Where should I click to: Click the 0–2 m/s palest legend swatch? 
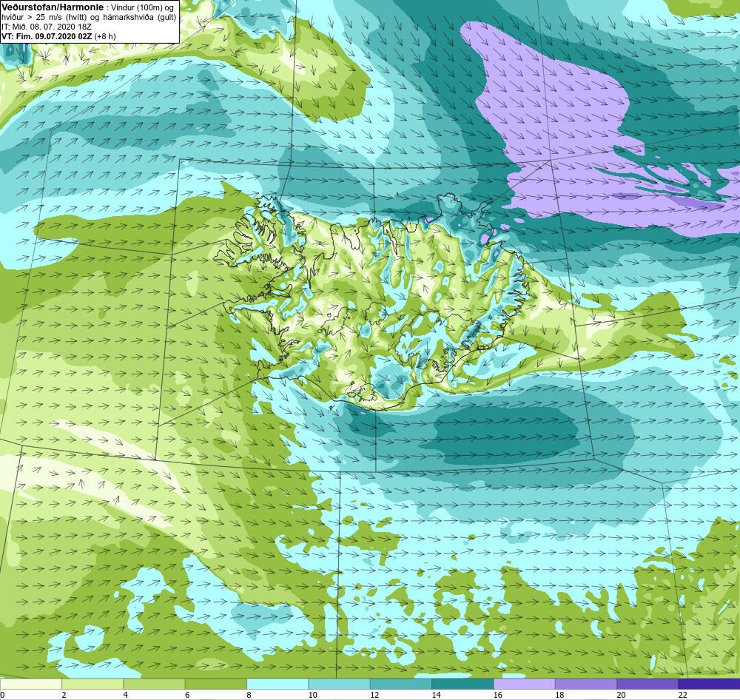(x=30, y=684)
